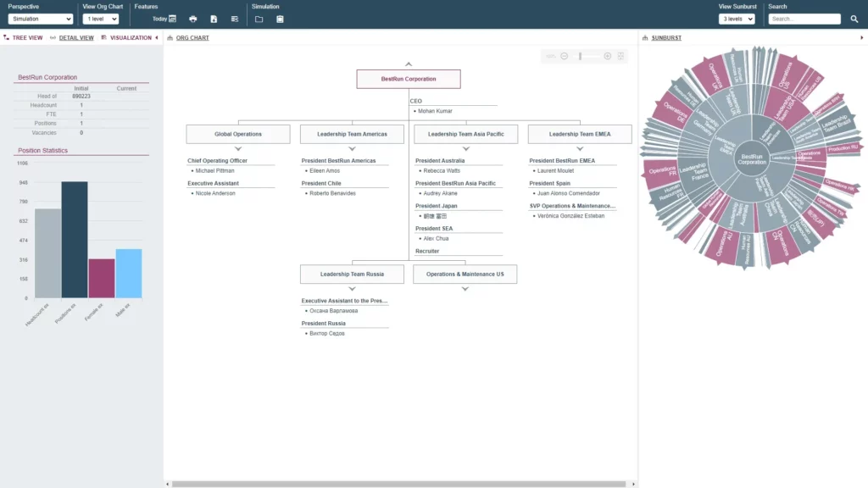Select the Operations & Maintenance US box
The width and height of the screenshot is (868, 488).
point(465,274)
